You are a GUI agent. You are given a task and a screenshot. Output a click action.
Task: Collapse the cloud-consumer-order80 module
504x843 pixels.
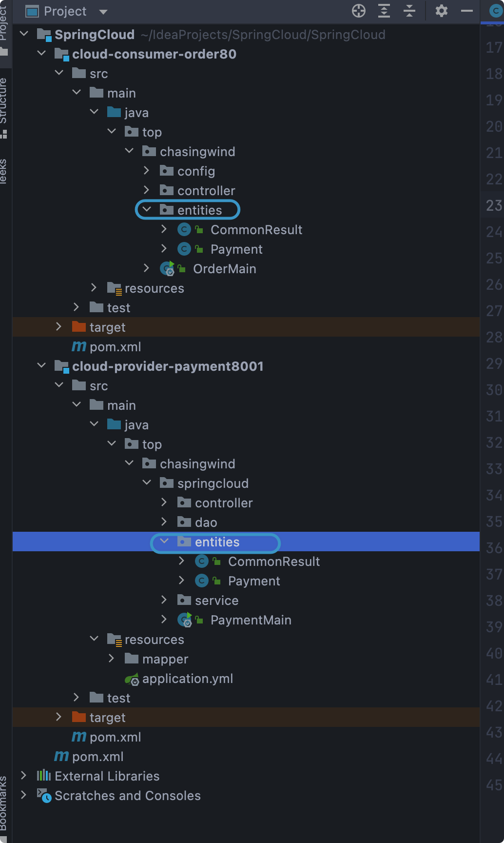[42, 54]
